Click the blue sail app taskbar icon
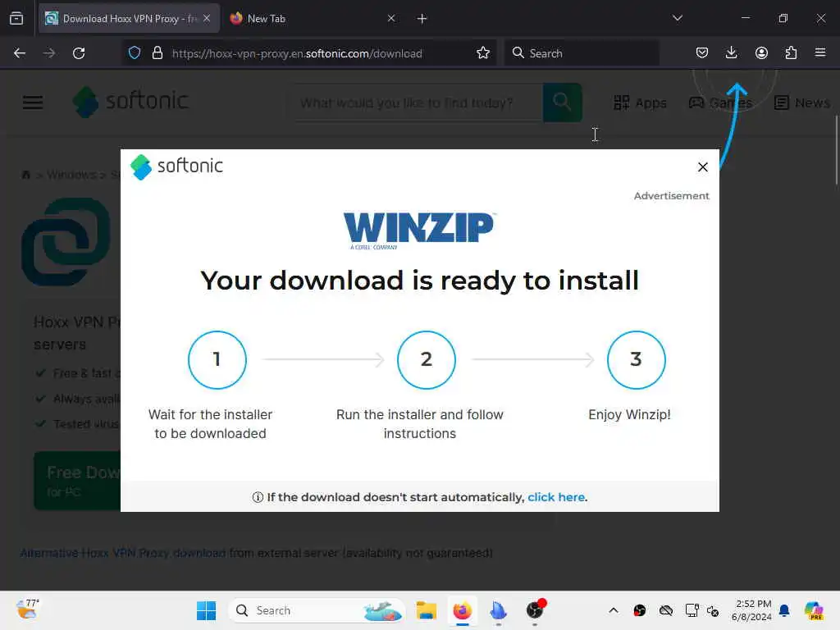This screenshot has height=630, width=840. (498, 610)
